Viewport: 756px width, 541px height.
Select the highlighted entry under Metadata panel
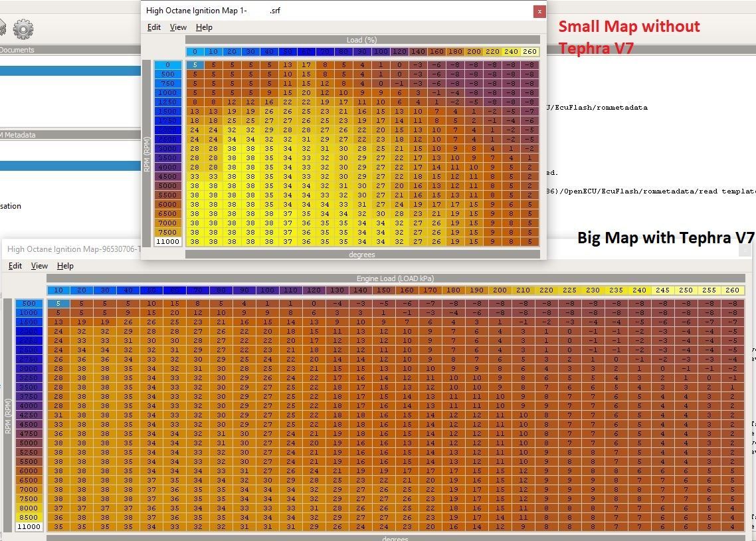click(x=70, y=166)
